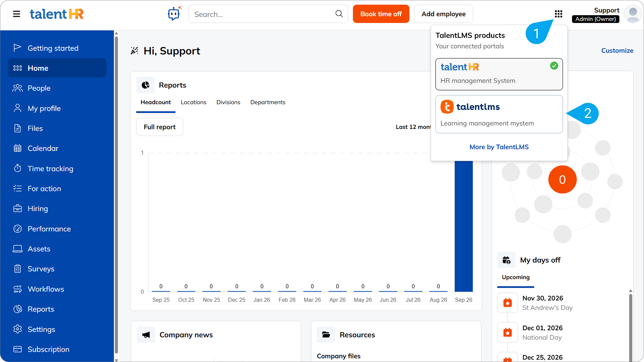The width and height of the screenshot is (644, 362).
Task: Open the Full report button
Action: pyautogui.click(x=160, y=127)
